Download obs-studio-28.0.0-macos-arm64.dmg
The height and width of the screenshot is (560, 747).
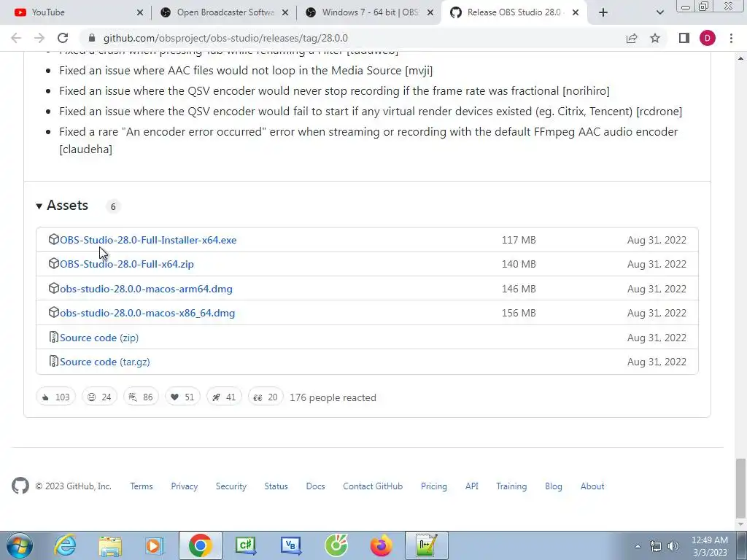pos(146,289)
